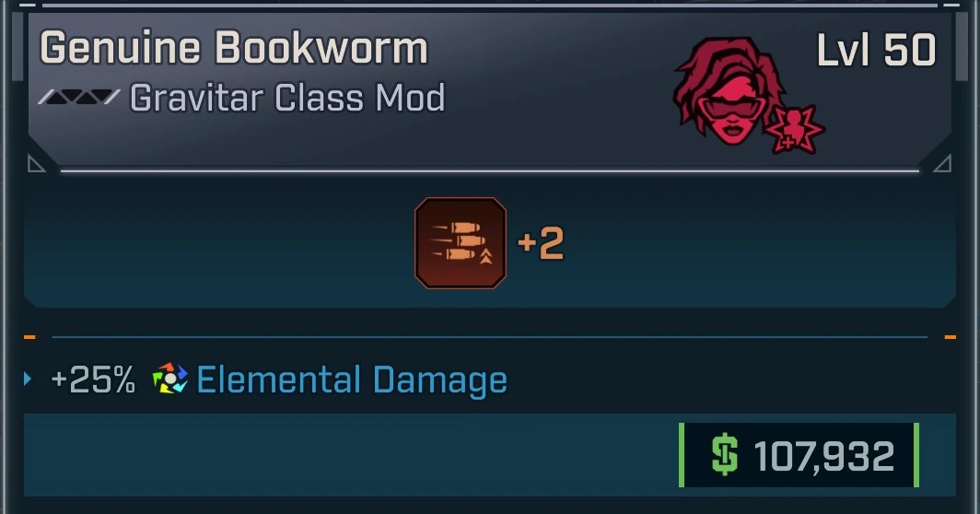Click the 107,932 price value box

(799, 455)
